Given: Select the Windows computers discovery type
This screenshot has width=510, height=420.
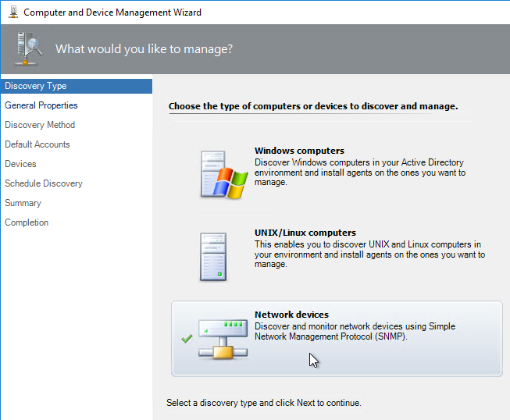Looking at the screenshot, I should click(x=337, y=174).
